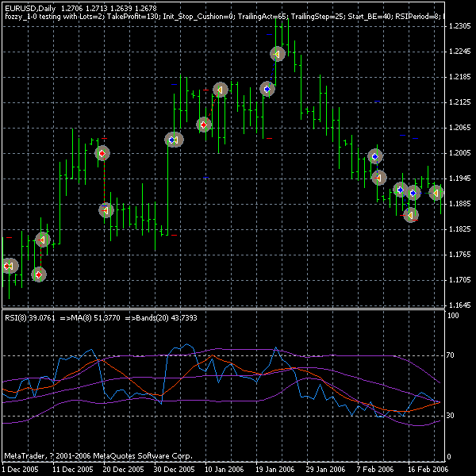Click the yellow close marker near 1.2155 after 10 Jan
476x476 pixels.
(221, 90)
